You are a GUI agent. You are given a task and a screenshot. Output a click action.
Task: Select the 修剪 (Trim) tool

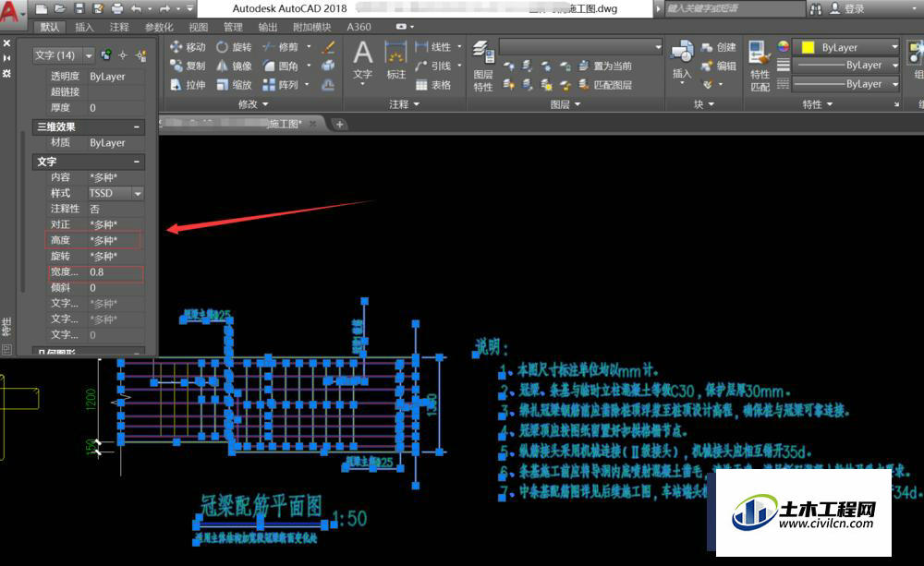[281, 47]
